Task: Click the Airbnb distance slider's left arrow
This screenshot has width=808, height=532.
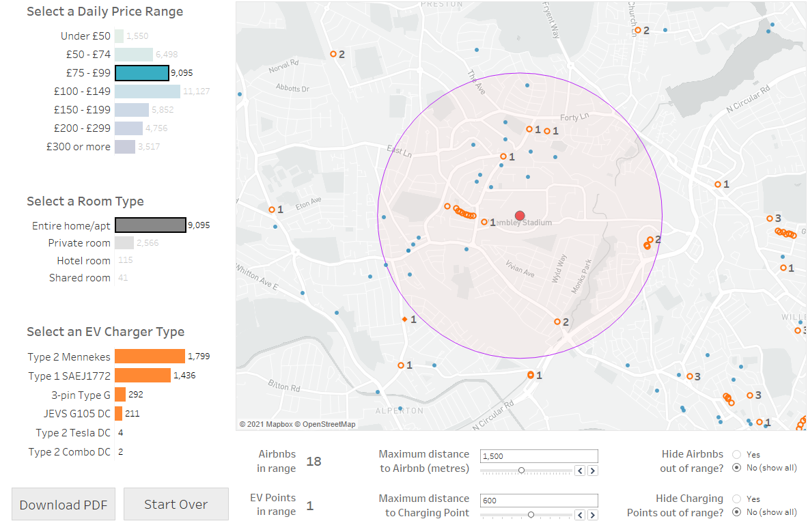Action: point(581,471)
